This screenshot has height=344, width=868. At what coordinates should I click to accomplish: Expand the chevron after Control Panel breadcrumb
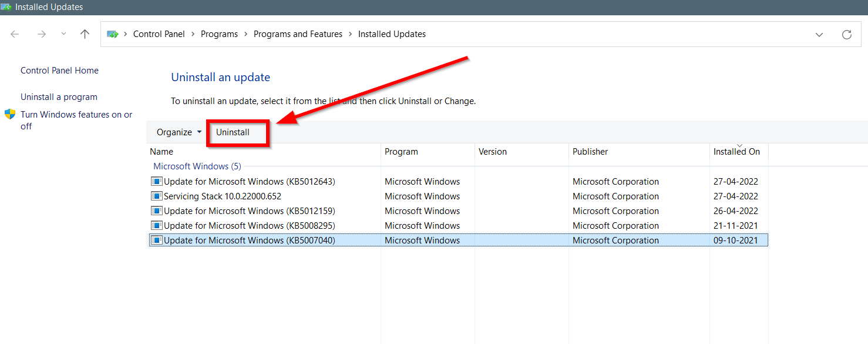[193, 34]
